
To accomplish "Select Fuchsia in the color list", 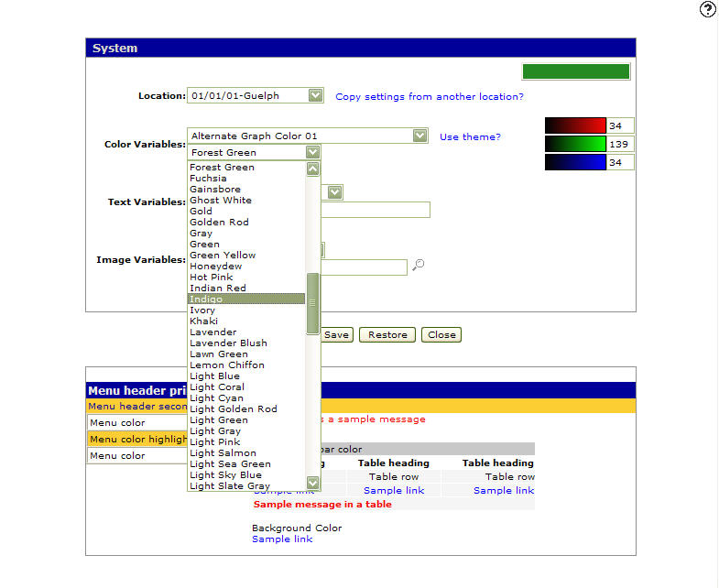I will pos(246,179).
